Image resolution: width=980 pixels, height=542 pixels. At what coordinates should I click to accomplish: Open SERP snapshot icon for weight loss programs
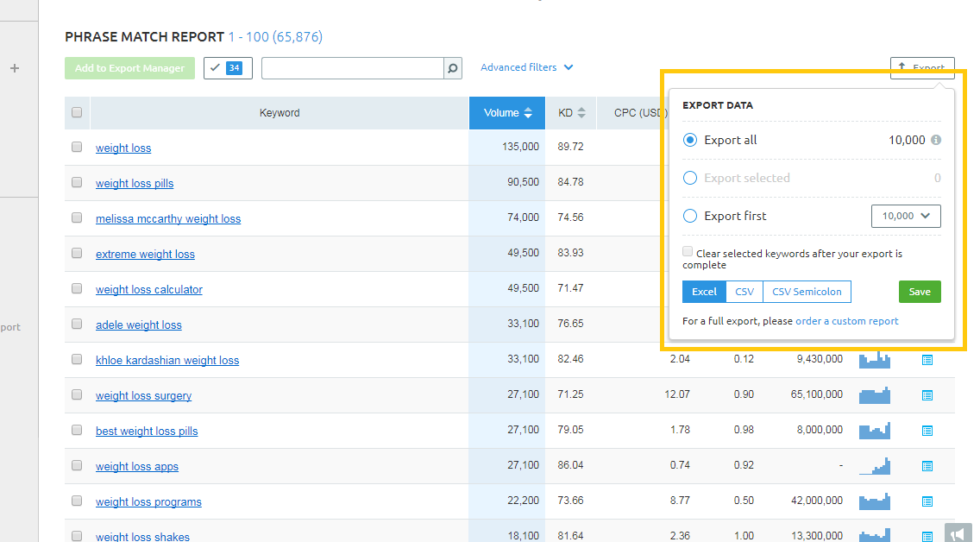click(927, 501)
